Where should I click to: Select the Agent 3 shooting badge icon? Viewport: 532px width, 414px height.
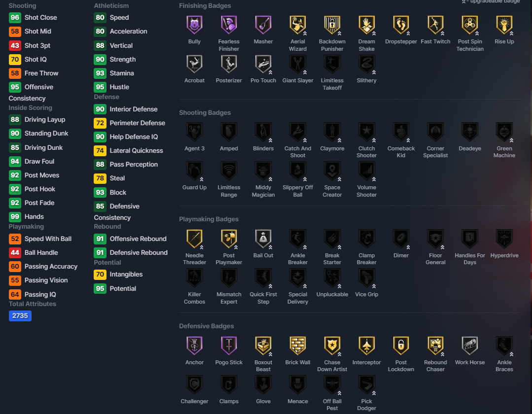pos(194,132)
